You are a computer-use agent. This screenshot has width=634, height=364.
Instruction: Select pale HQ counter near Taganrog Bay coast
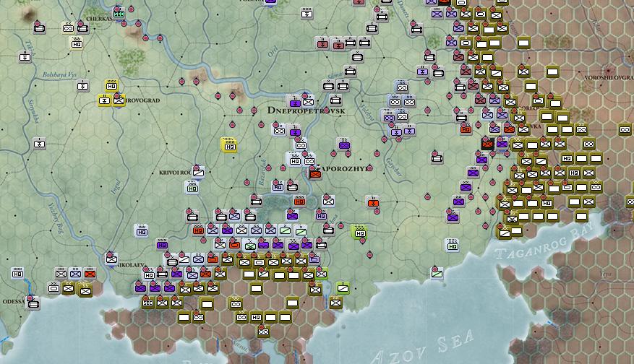tap(453, 246)
